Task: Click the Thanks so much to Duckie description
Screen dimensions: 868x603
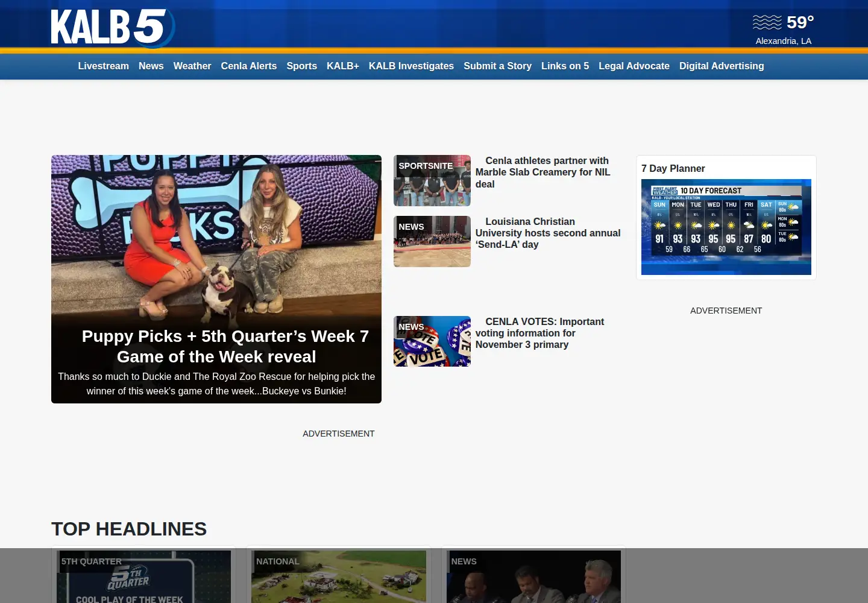Action: [216, 384]
